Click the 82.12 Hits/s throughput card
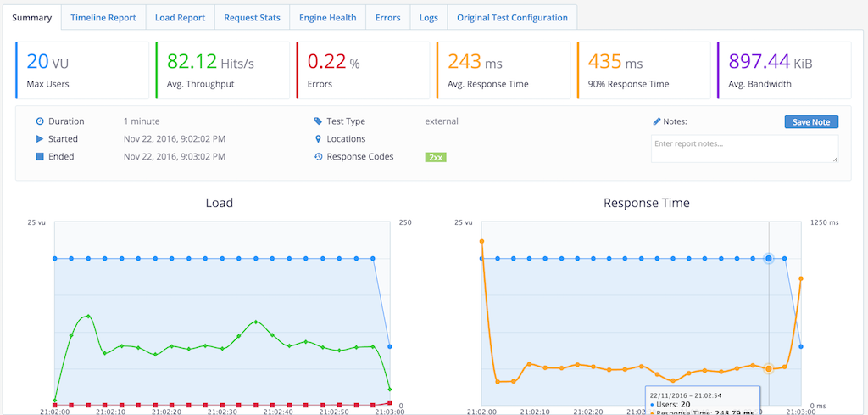 pyautogui.click(x=223, y=70)
